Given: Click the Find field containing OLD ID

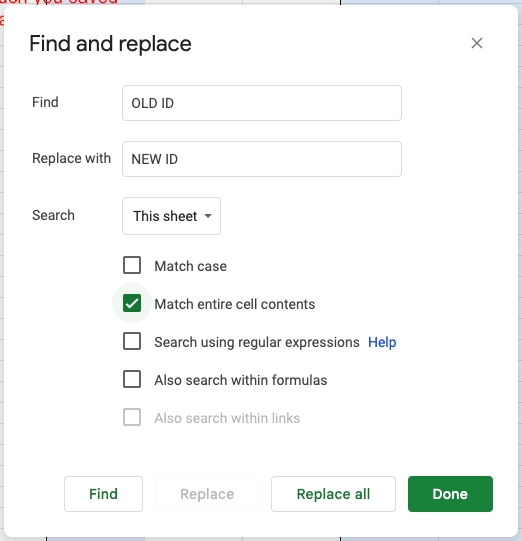Looking at the screenshot, I should (x=262, y=103).
